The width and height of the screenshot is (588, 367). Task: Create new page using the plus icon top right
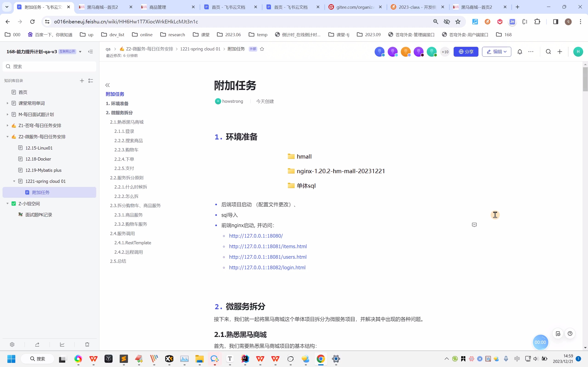tap(560, 51)
